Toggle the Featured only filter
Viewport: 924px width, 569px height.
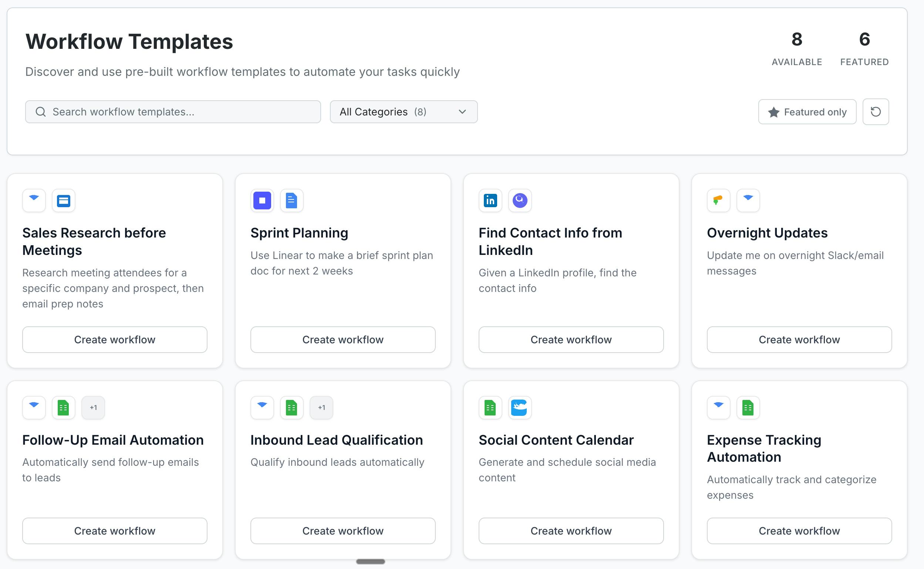tap(807, 112)
